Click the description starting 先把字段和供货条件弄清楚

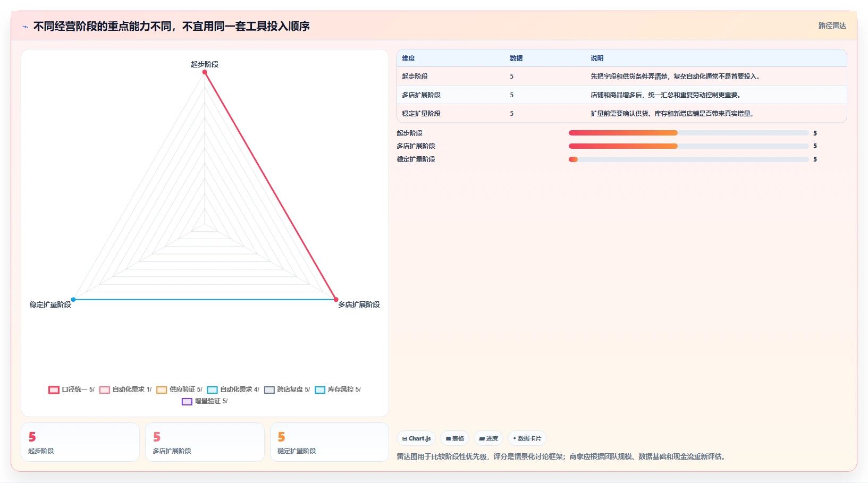(x=676, y=77)
